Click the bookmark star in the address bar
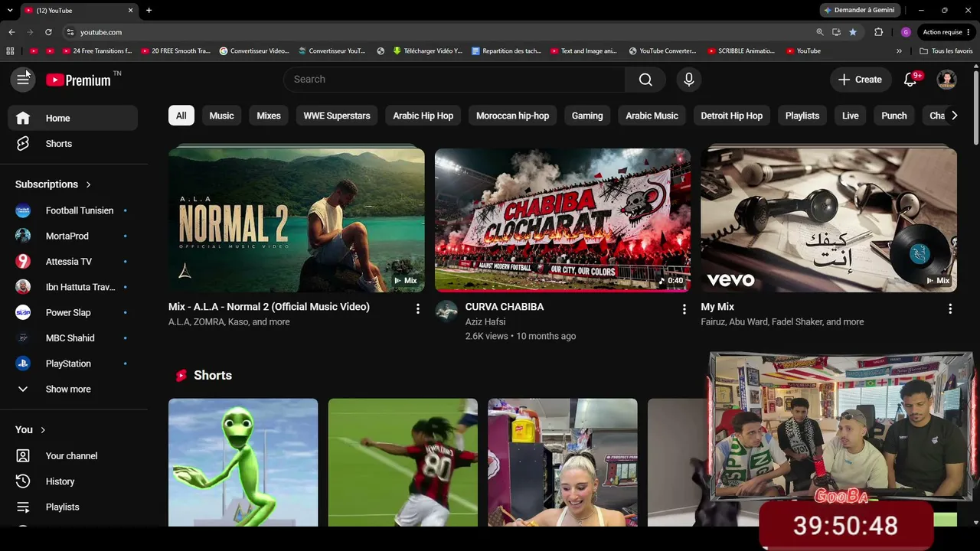980x551 pixels. pyautogui.click(x=853, y=32)
